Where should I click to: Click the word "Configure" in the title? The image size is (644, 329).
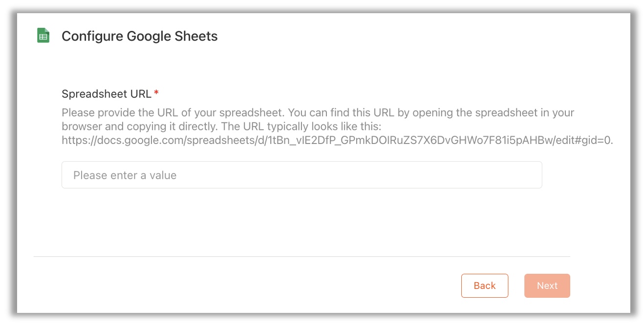pyautogui.click(x=92, y=36)
